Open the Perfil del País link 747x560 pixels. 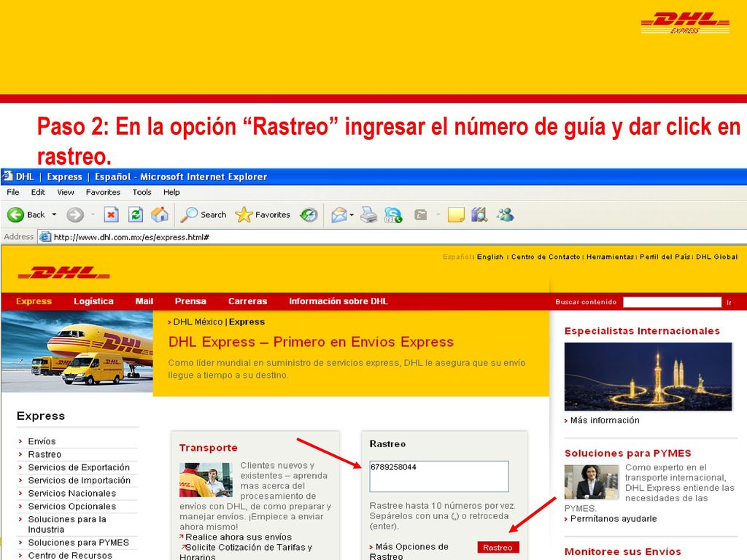[665, 257]
